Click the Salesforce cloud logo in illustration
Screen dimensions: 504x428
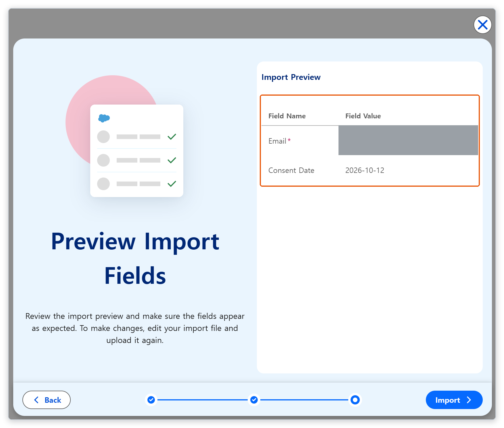click(104, 118)
